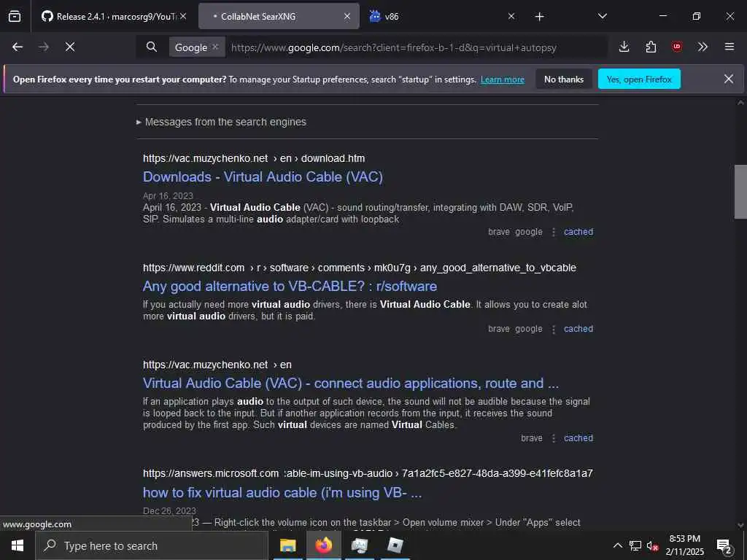The image size is (747, 560).
Task: Open the Extensions puzzle icon
Action: tap(651, 47)
